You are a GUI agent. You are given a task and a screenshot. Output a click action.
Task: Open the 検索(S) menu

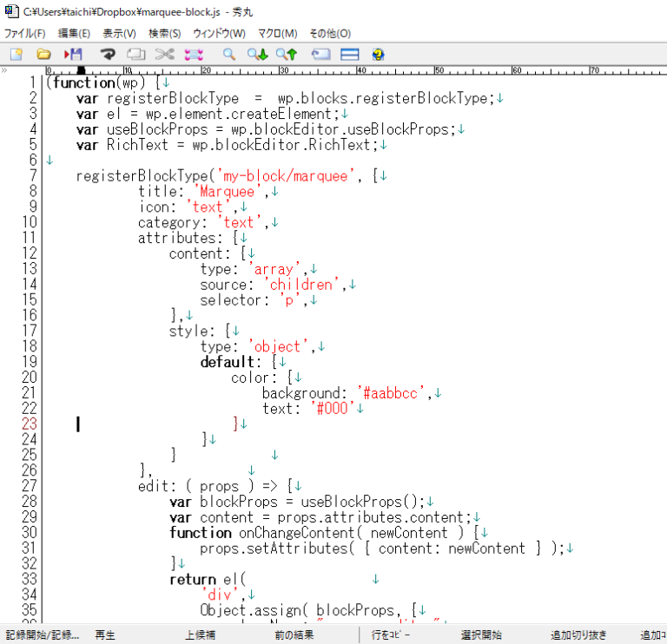[x=164, y=33]
